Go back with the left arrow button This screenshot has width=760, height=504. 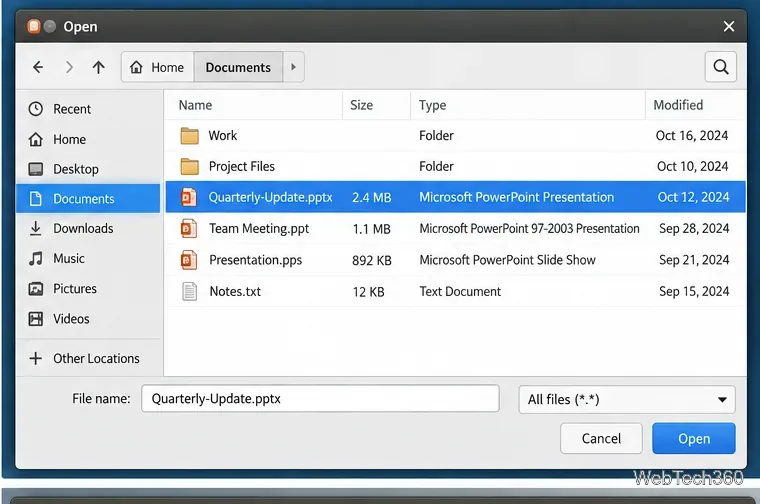38,67
